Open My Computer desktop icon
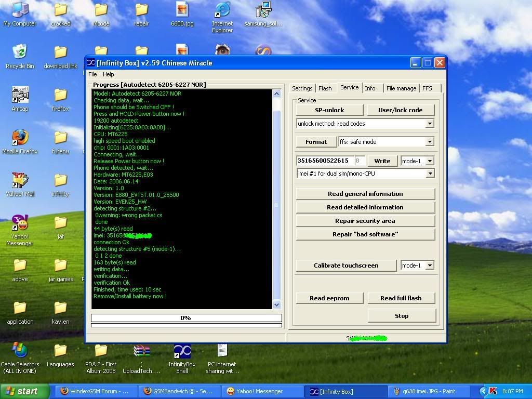The width and height of the screenshot is (532, 399). pyautogui.click(x=20, y=14)
